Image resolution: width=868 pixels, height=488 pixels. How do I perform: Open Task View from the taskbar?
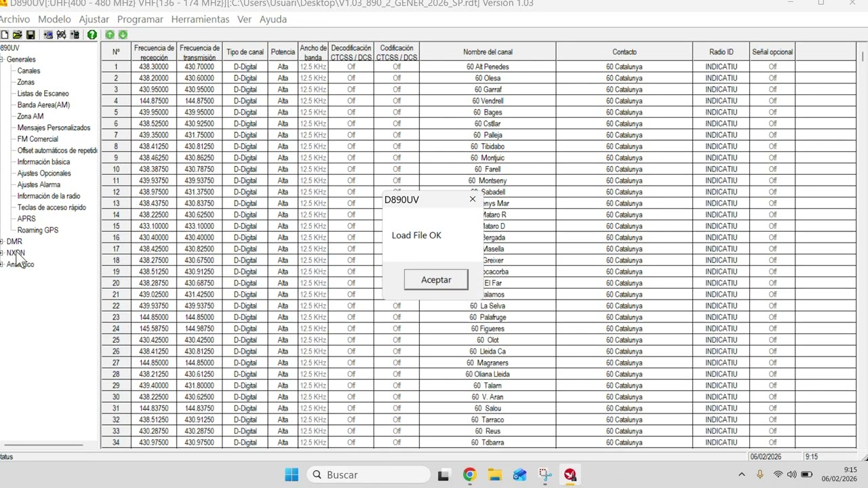click(x=443, y=474)
